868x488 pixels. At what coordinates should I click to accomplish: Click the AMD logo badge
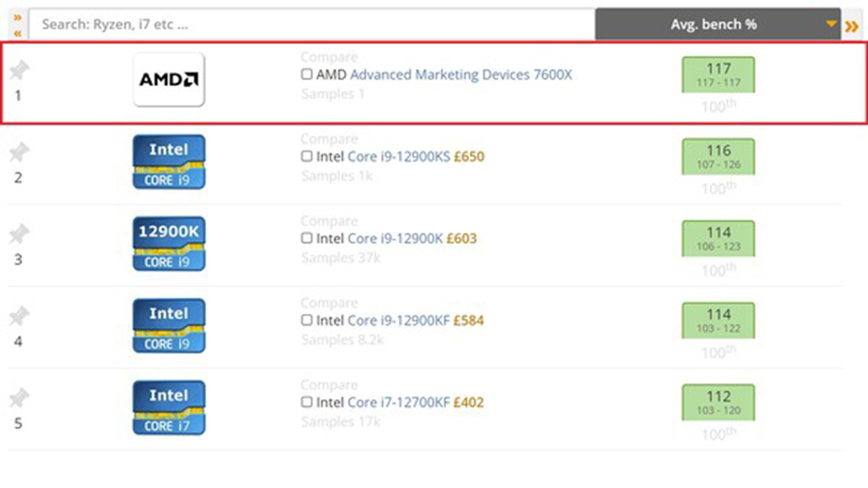168,79
